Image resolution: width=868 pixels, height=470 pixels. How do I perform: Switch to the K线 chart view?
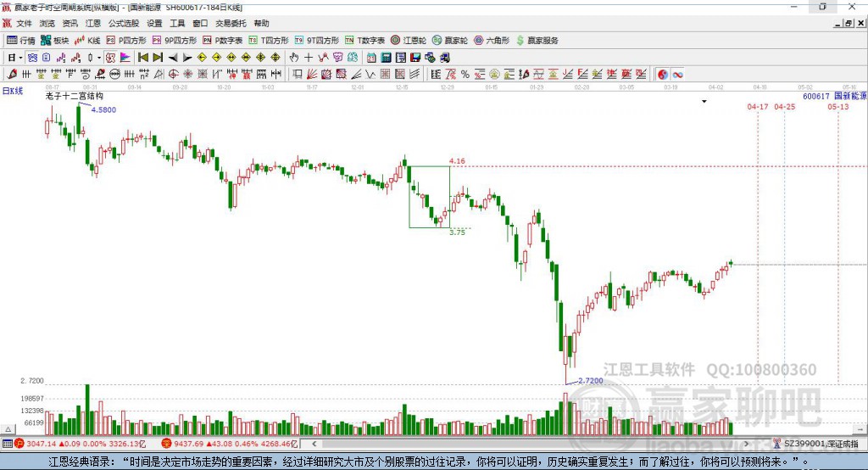coord(87,41)
